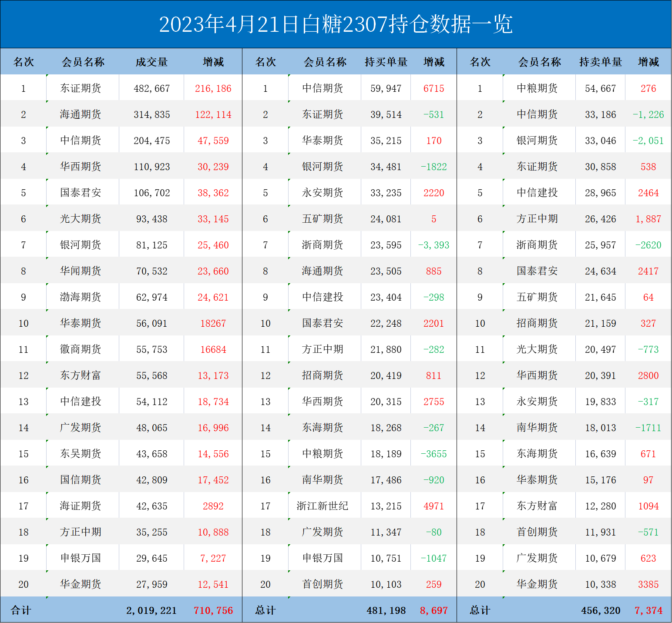Image resolution: width=672 pixels, height=623 pixels.
Task: Click short change value 327
Action: [648, 323]
